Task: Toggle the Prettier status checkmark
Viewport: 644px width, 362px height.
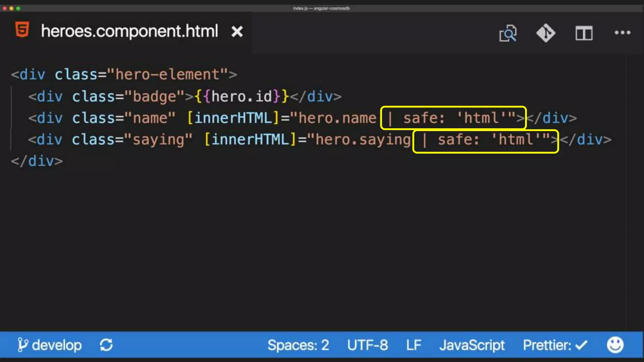Action: tap(555, 345)
